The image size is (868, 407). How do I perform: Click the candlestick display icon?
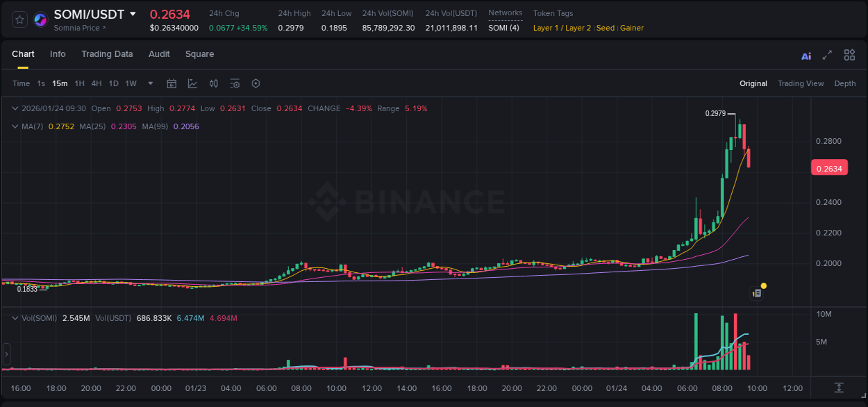pos(214,83)
